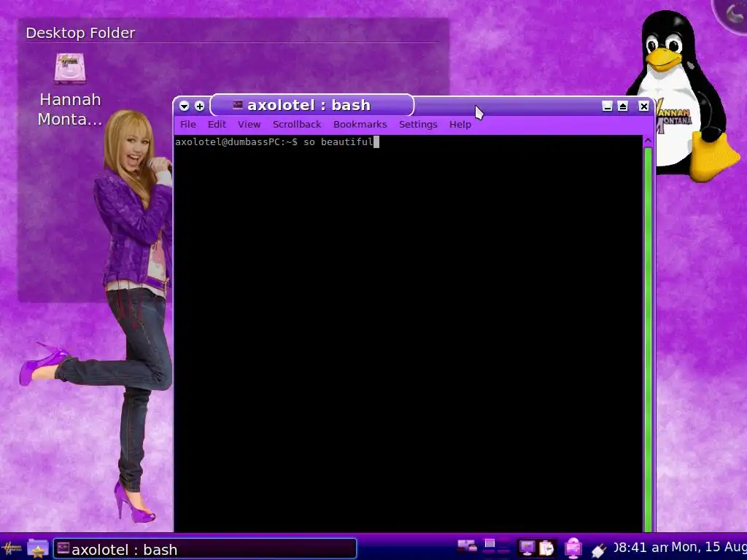Click the Desktop Folder widget title
Screen dimensions: 747x560
coord(80,33)
